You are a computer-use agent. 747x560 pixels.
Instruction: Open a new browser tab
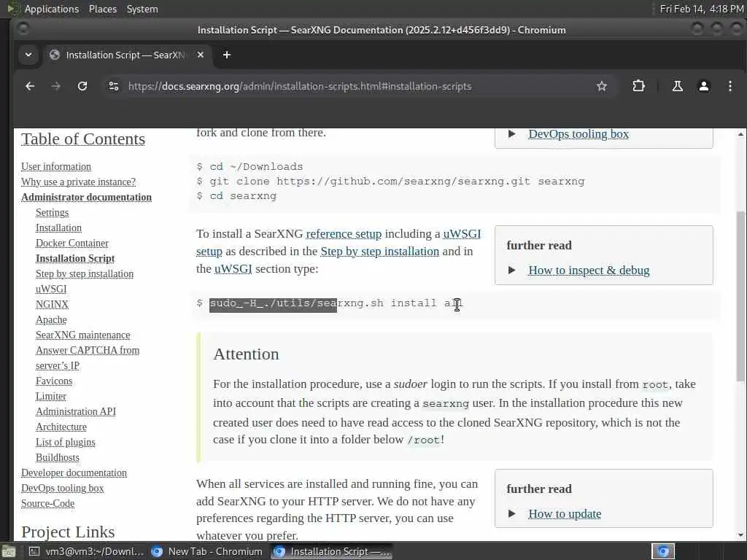[227, 55]
